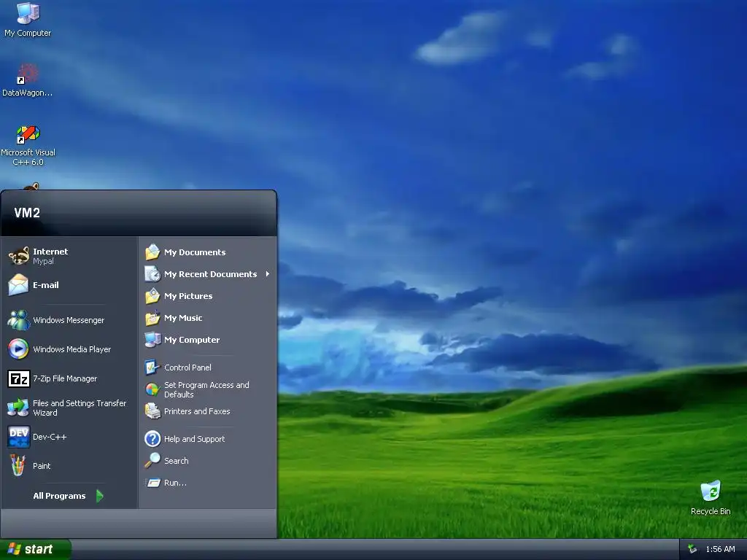747x560 pixels.
Task: Click the E-mail envelope icon
Action: 18,285
